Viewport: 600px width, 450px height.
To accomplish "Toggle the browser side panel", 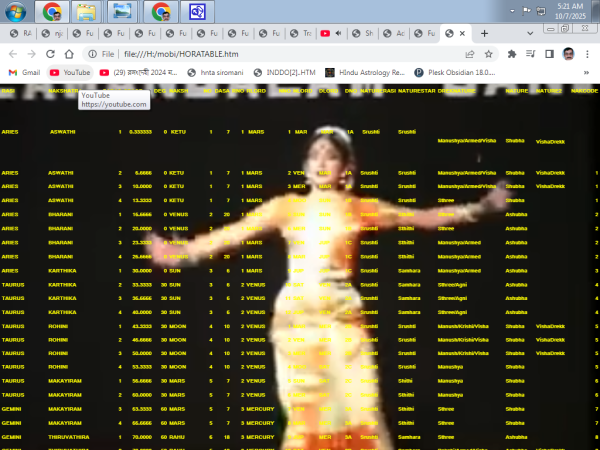I will coord(548,53).
